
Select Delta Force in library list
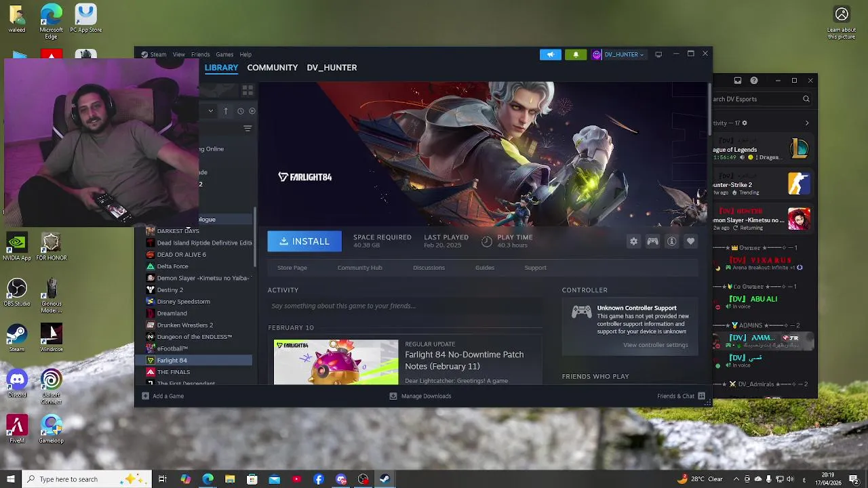[172, 266]
